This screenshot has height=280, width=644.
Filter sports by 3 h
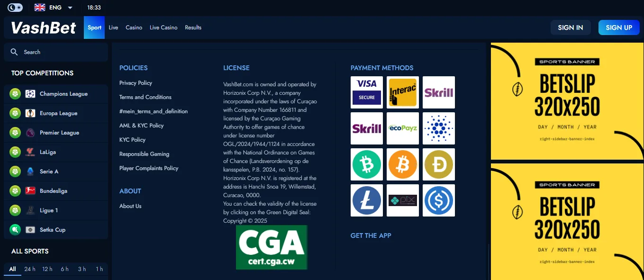(x=82, y=269)
